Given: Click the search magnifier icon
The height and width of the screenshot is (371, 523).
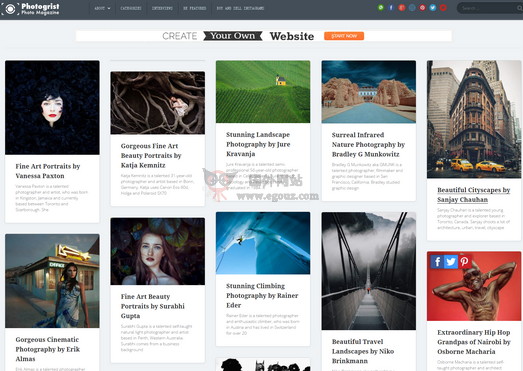Looking at the screenshot, I should pyautogui.click(x=519, y=8).
